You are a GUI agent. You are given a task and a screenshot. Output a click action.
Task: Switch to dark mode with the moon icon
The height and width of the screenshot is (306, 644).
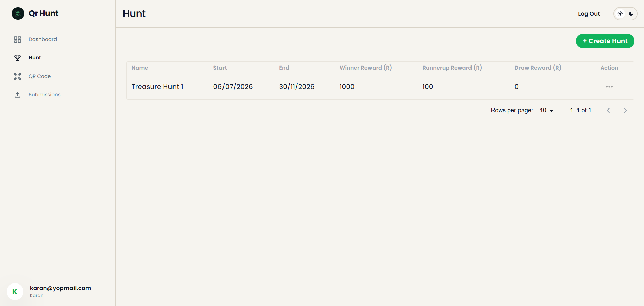coord(631,14)
